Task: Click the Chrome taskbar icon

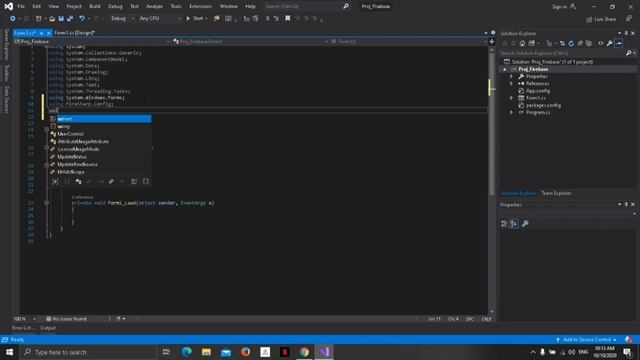Action: pos(304,352)
